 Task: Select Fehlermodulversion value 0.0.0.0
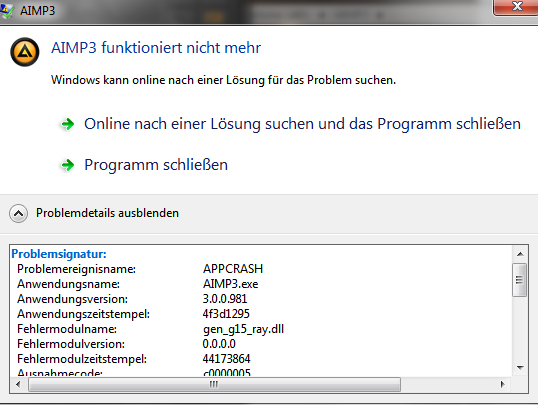click(219, 344)
